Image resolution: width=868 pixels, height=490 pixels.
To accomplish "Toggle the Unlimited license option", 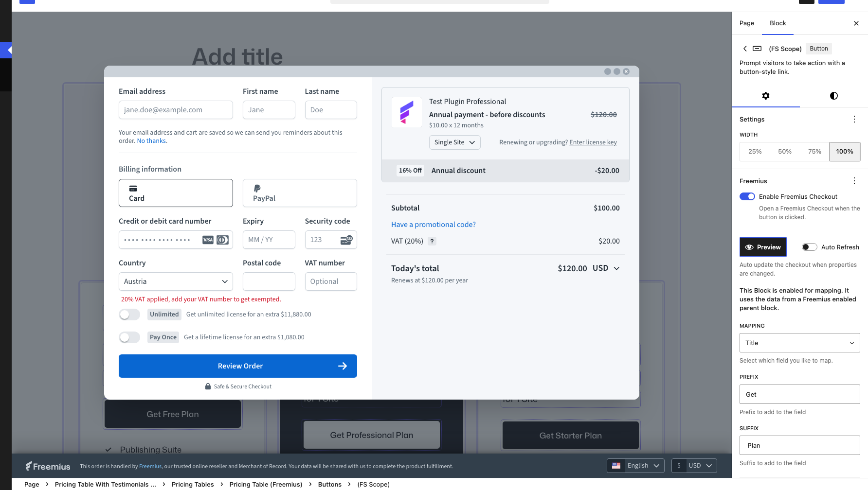I will pos(129,315).
